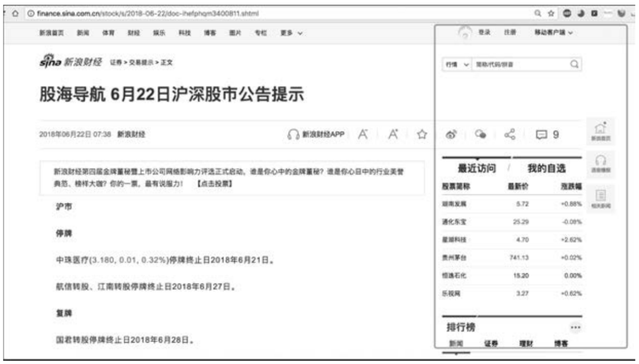Click the 最新价 column header
The image size is (639, 364).
point(518,186)
